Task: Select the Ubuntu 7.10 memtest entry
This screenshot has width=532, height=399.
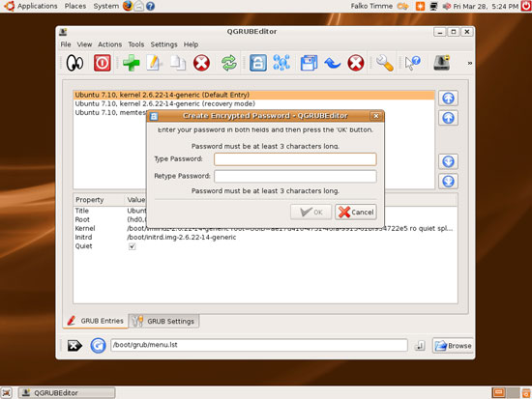Action: pos(110,112)
